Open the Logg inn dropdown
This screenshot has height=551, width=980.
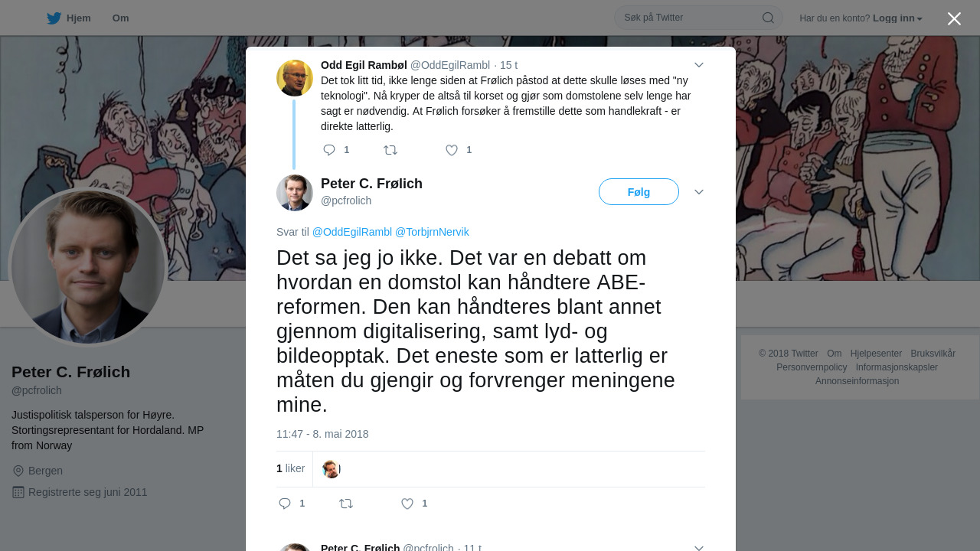(899, 18)
